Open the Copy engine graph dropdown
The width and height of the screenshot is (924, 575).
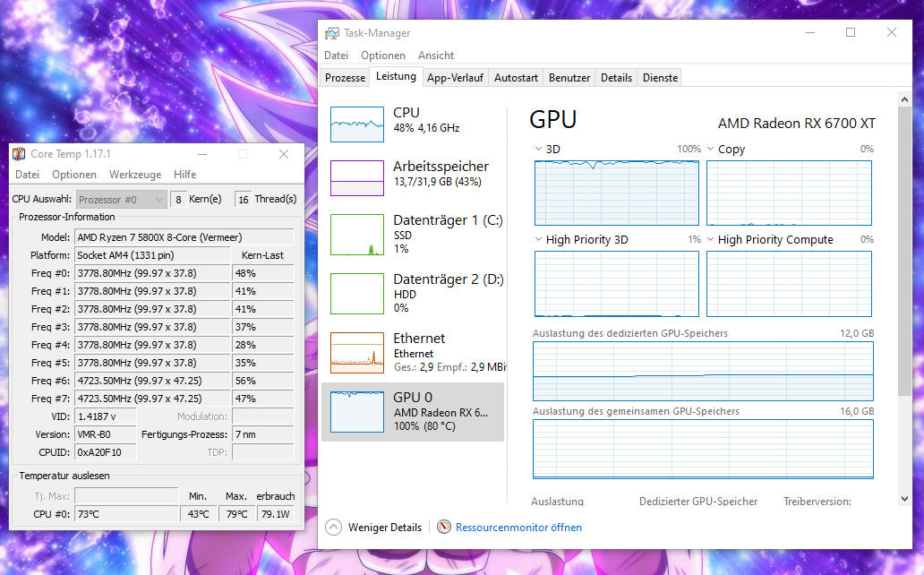pyautogui.click(x=710, y=149)
